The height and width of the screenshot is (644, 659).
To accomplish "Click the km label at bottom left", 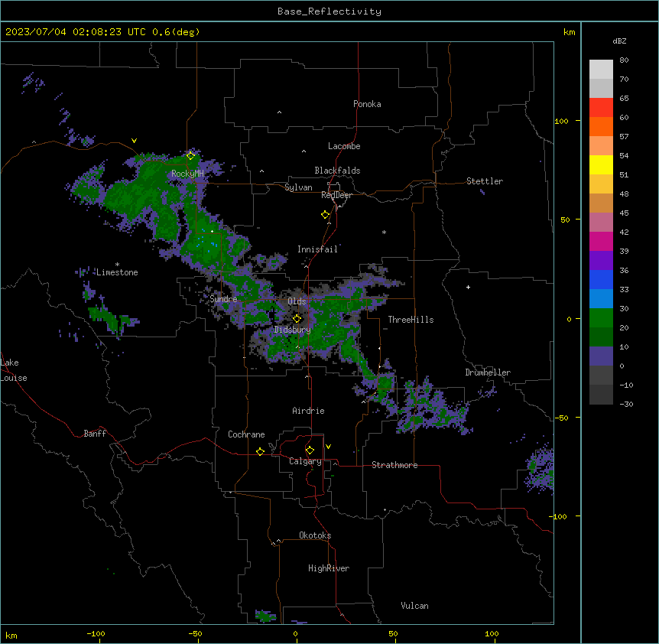I will point(11,636).
